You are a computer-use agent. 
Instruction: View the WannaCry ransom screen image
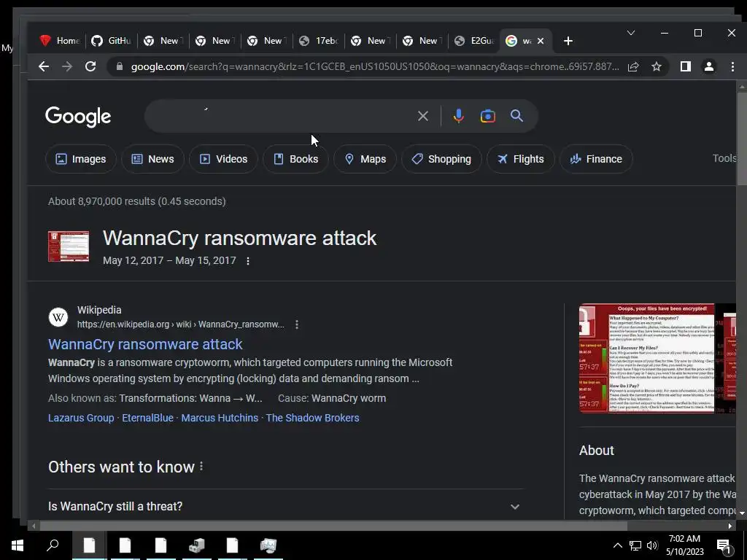click(x=646, y=359)
